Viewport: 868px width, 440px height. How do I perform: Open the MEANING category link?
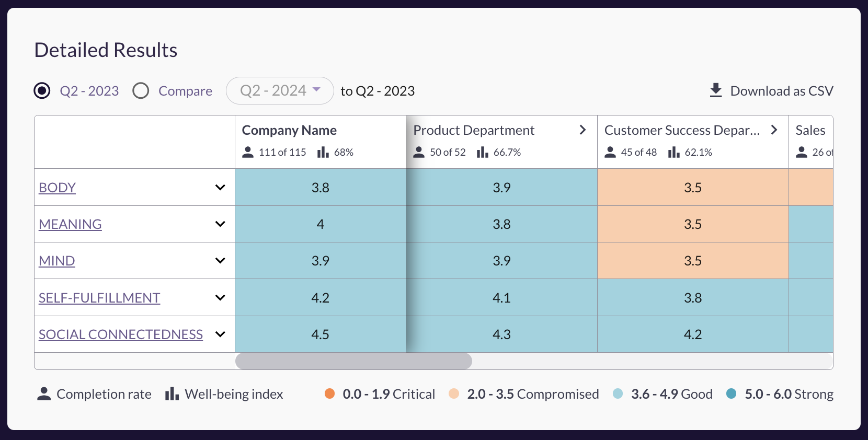(70, 224)
